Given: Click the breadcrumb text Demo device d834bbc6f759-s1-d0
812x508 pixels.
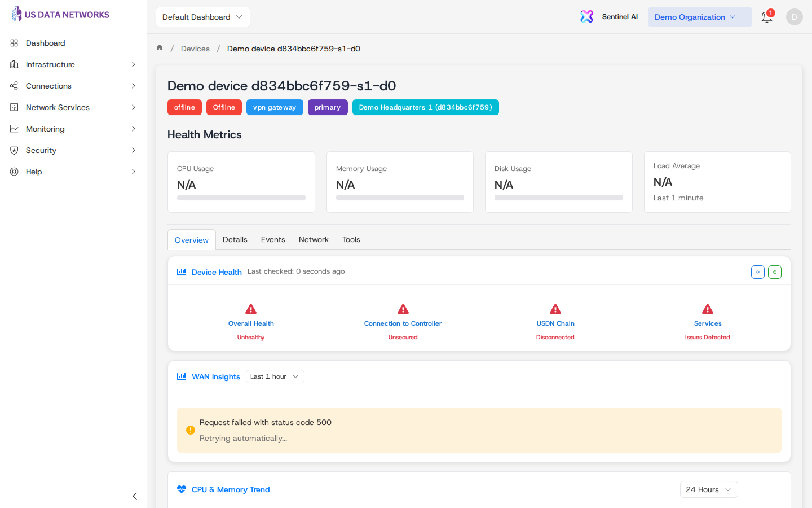Looking at the screenshot, I should point(294,49).
